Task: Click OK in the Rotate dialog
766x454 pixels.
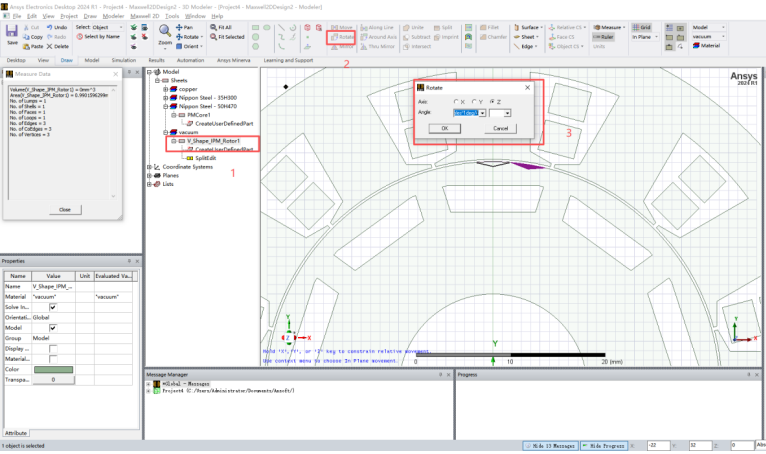Action: pyautogui.click(x=445, y=128)
